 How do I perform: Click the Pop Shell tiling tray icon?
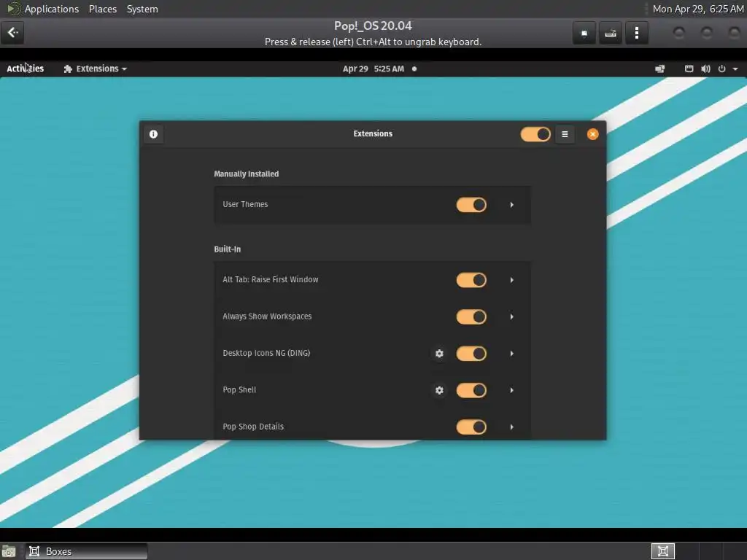pos(659,69)
